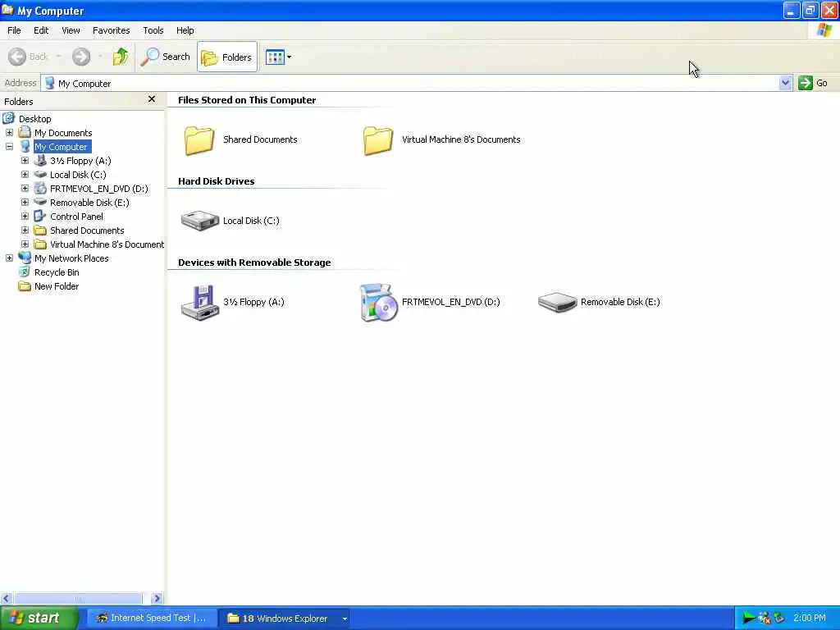Click the green arrow tray icon

749,619
